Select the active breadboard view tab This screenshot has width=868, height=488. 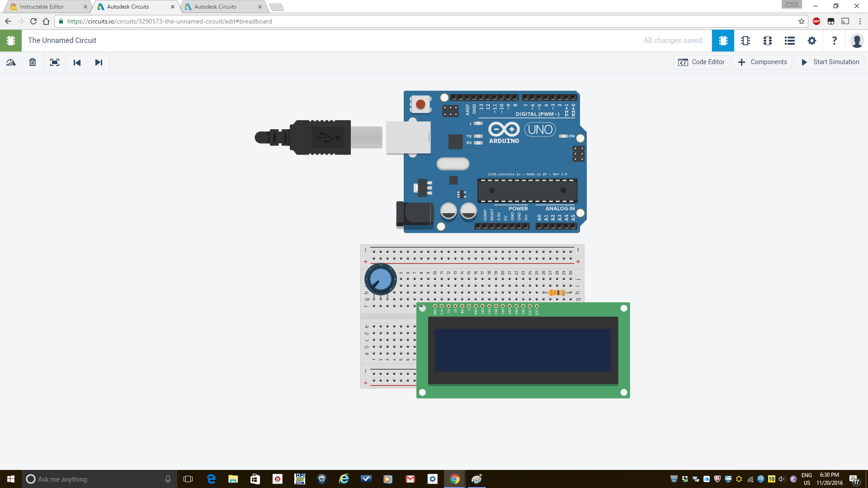[723, 41]
